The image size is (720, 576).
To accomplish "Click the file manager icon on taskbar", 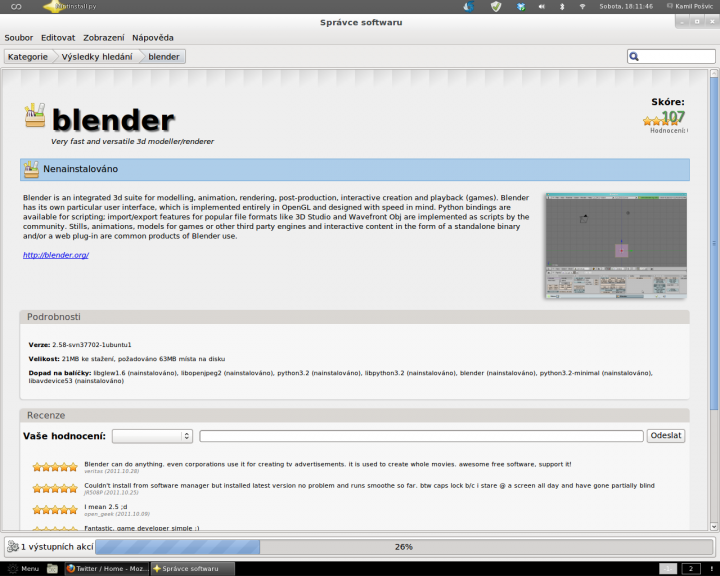I will tap(52, 569).
